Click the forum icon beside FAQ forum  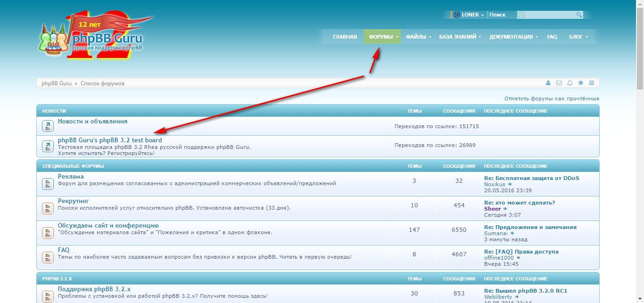(48, 257)
